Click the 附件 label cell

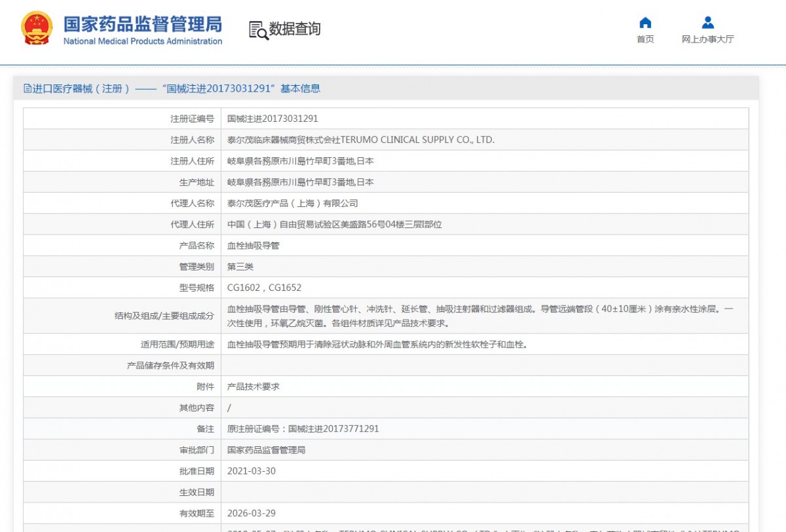tap(122, 387)
